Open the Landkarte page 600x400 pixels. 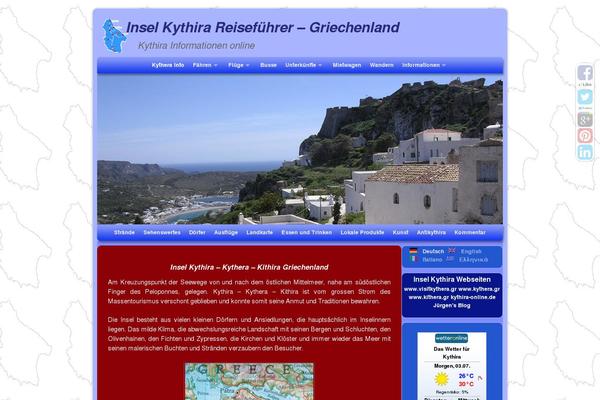pyautogui.click(x=259, y=232)
